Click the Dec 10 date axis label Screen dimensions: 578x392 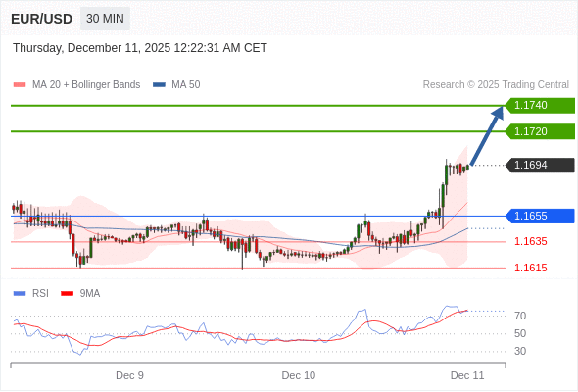[x=299, y=375]
